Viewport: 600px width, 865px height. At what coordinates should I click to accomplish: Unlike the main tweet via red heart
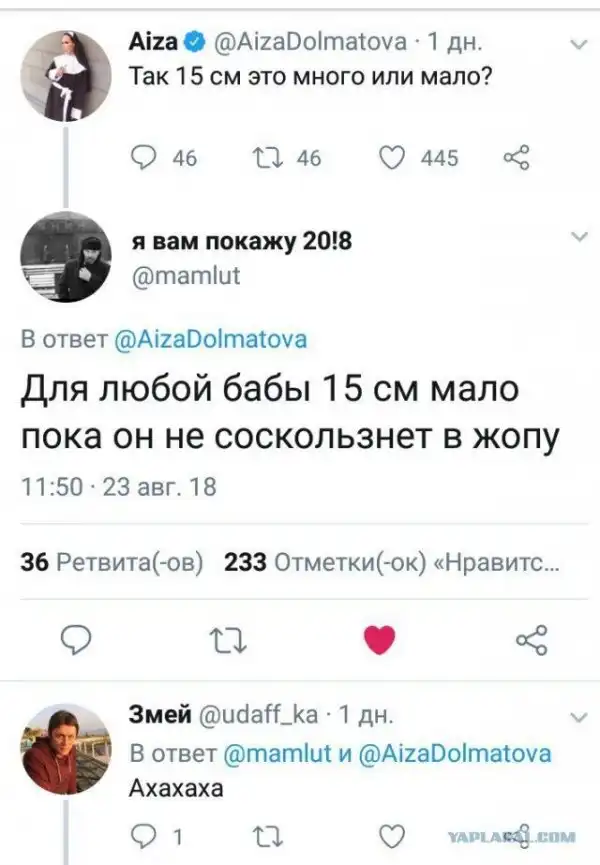point(380,640)
